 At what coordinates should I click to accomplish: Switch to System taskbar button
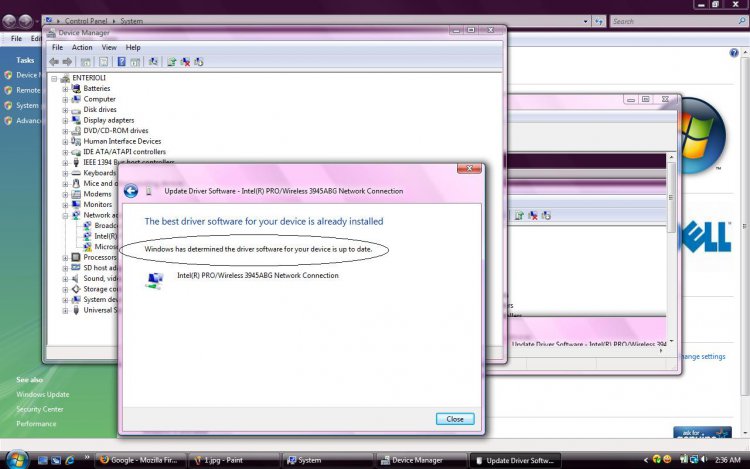pyautogui.click(x=327, y=460)
